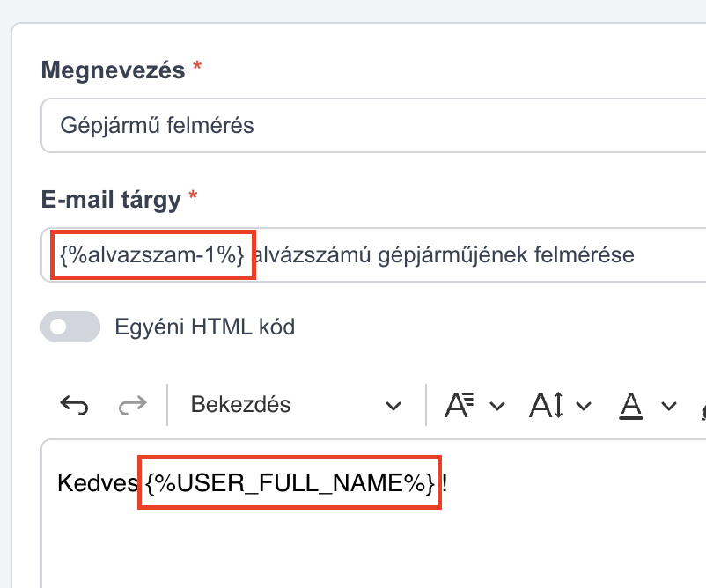Click the {%alvazszam-1%} placeholder in the subject

tap(152, 255)
